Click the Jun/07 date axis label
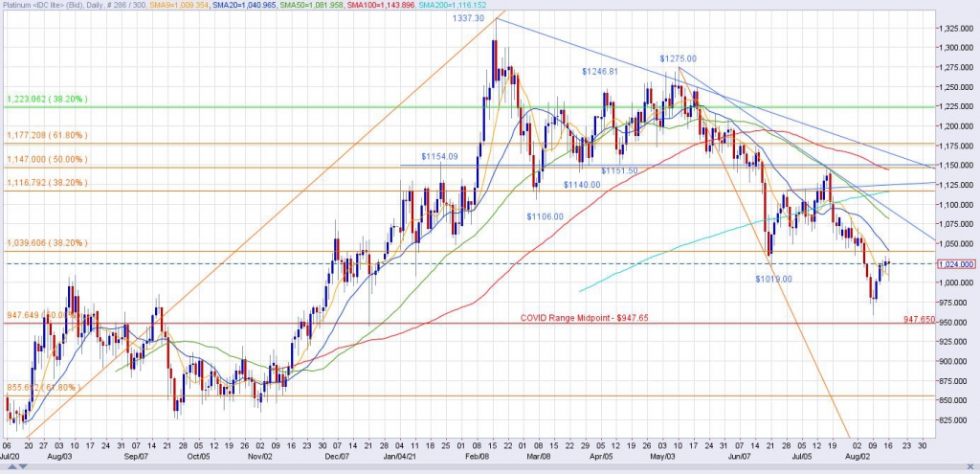Viewport: 980px width, 474px height. (x=740, y=457)
